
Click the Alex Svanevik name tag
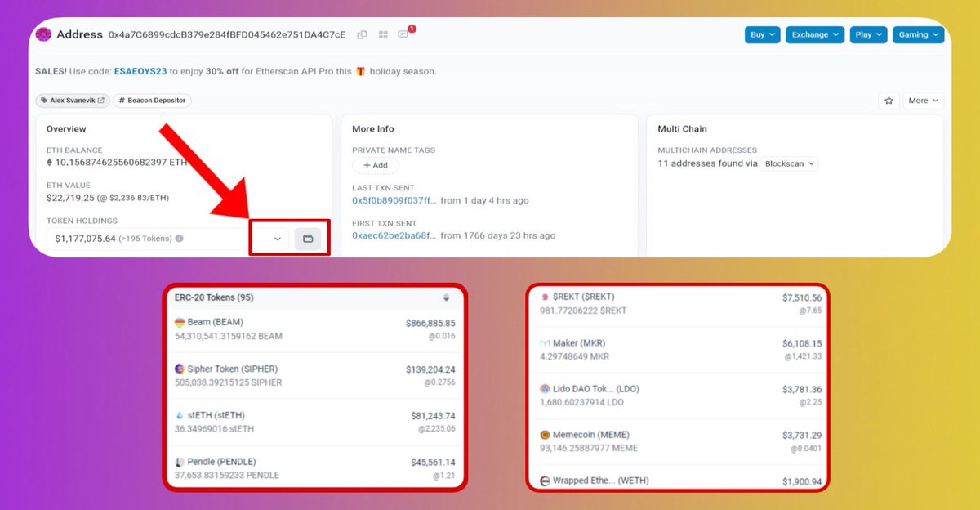(x=73, y=101)
